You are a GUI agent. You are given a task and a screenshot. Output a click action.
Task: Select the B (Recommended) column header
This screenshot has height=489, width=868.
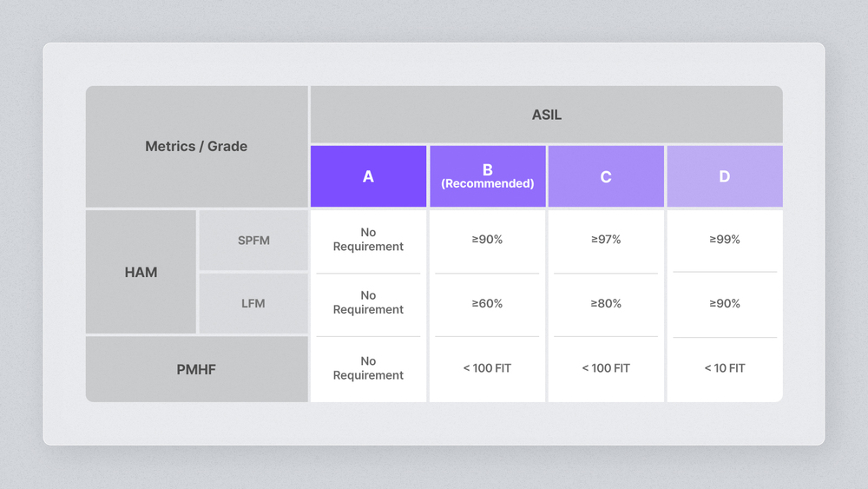tap(487, 176)
